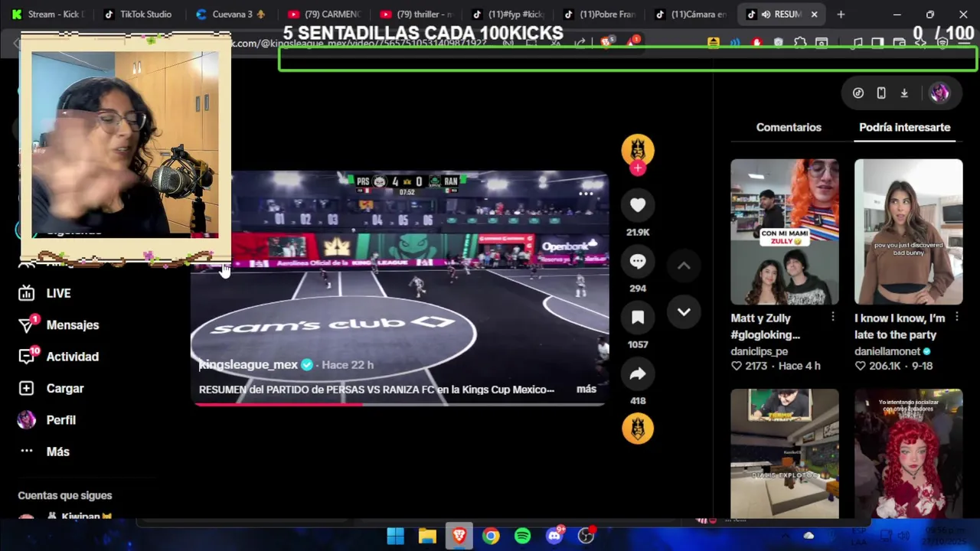Open the kingsleague_mex username link
The height and width of the screenshot is (551, 980).
click(x=248, y=365)
